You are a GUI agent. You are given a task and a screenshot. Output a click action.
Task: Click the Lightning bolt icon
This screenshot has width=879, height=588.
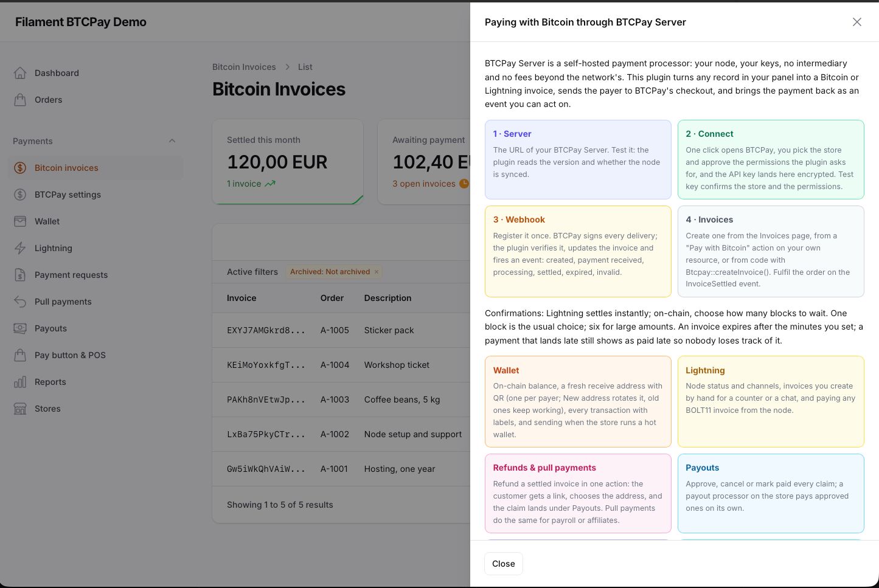point(20,248)
